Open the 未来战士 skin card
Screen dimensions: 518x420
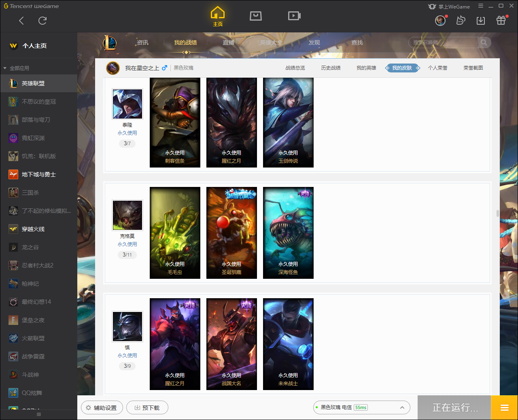(x=288, y=344)
